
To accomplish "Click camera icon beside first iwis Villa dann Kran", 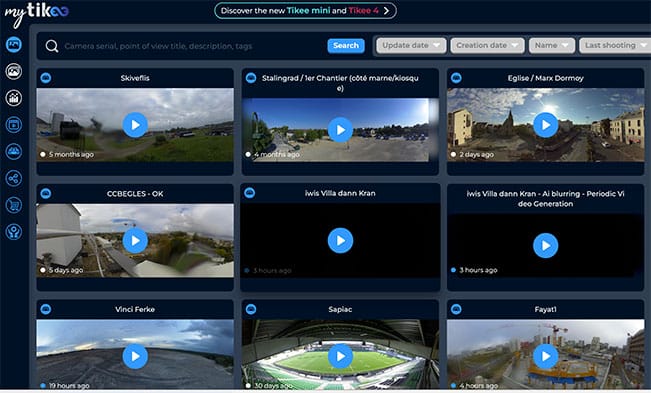I will coord(250,193).
